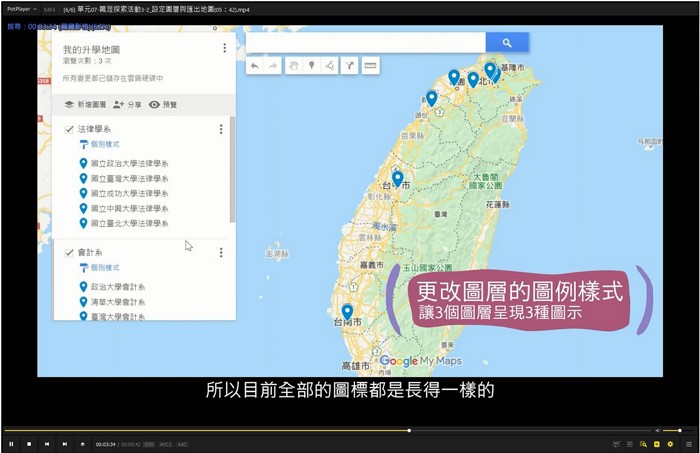Select the add marker tool
Screen dimensions: 700x453
point(311,66)
